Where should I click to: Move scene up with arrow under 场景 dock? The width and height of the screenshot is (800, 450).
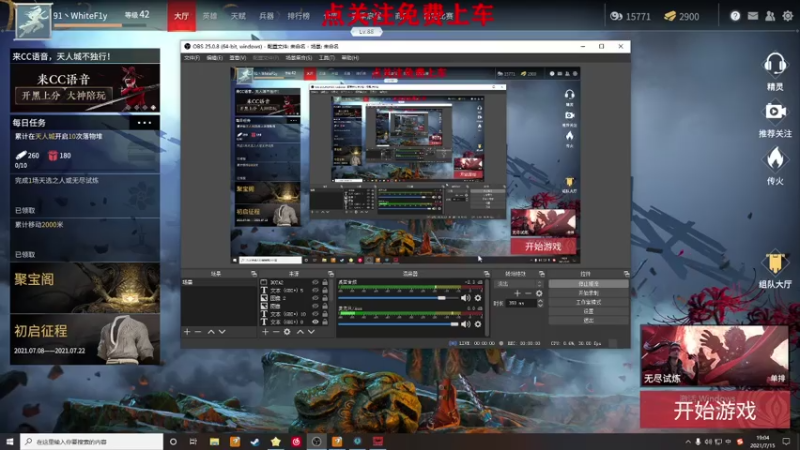(x=211, y=332)
